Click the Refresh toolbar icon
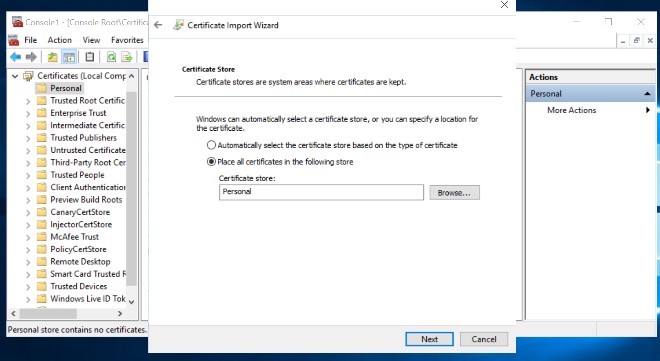The image size is (660, 361). point(111,57)
